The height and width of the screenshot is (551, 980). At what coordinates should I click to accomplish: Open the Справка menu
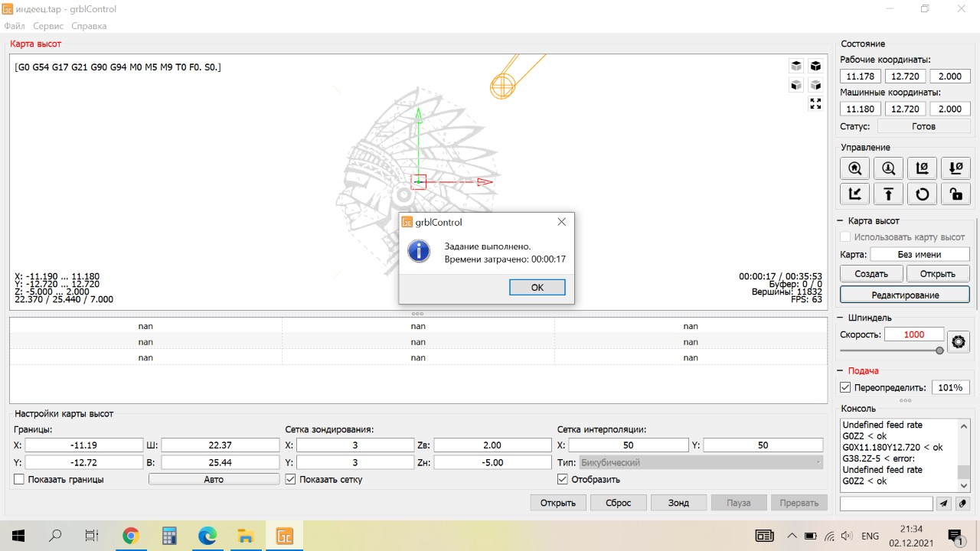pos(89,26)
